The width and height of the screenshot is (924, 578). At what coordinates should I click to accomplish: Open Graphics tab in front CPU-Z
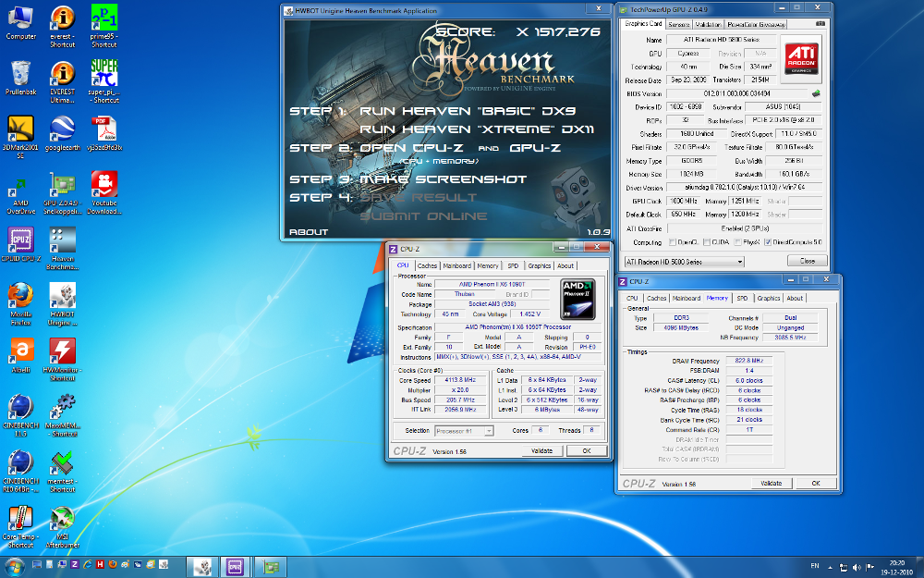point(539,266)
